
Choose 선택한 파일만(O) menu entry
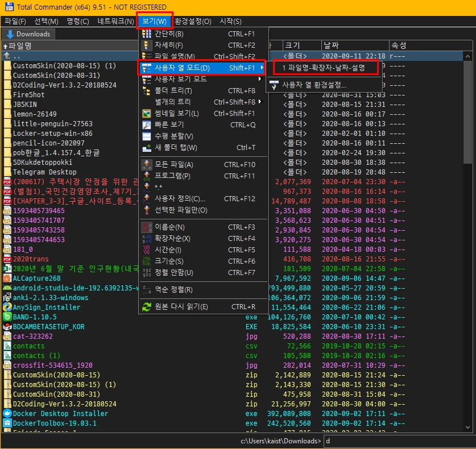pyautogui.click(x=204, y=210)
